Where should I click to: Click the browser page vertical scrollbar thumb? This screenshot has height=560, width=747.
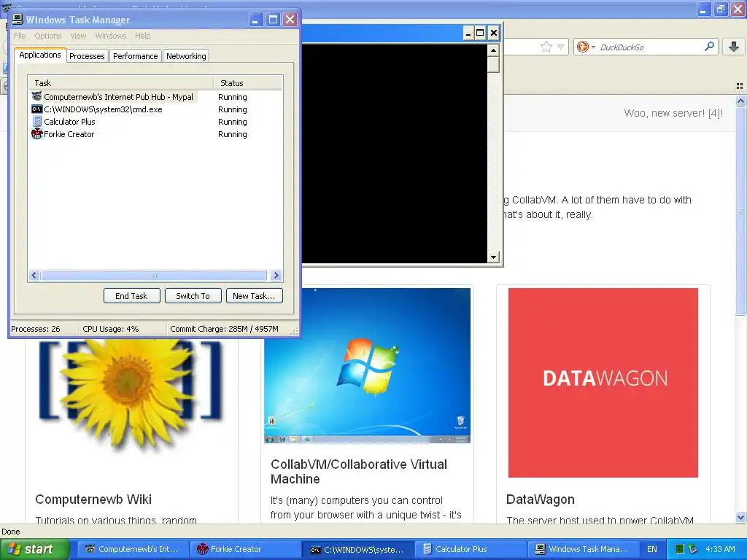pyautogui.click(x=740, y=211)
